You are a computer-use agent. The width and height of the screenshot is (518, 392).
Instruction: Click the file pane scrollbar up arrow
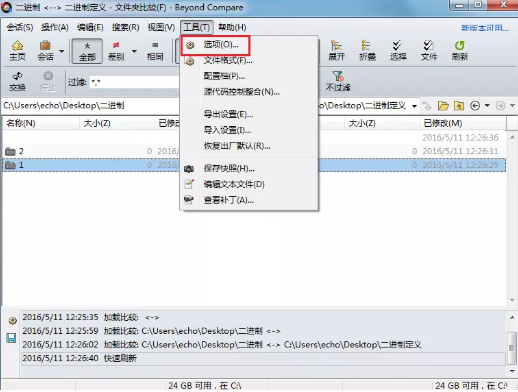(512, 137)
